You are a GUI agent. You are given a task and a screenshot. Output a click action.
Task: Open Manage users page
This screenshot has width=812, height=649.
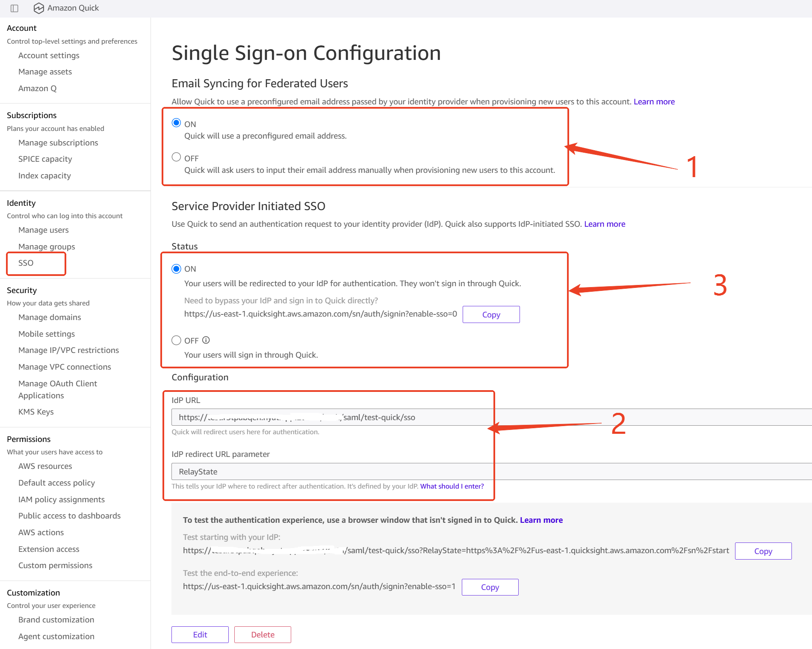44,230
